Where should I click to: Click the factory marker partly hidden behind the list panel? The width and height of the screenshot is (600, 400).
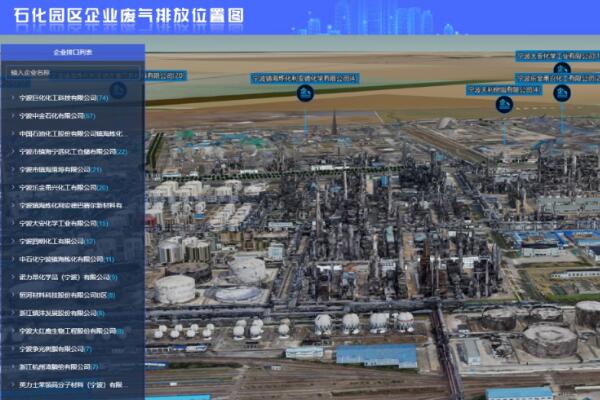[x=118, y=90]
